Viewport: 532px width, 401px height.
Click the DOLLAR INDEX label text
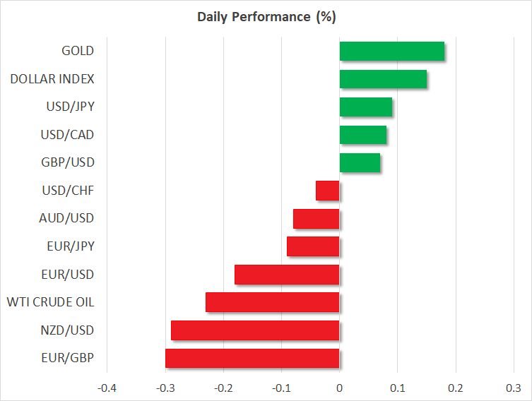(52, 79)
